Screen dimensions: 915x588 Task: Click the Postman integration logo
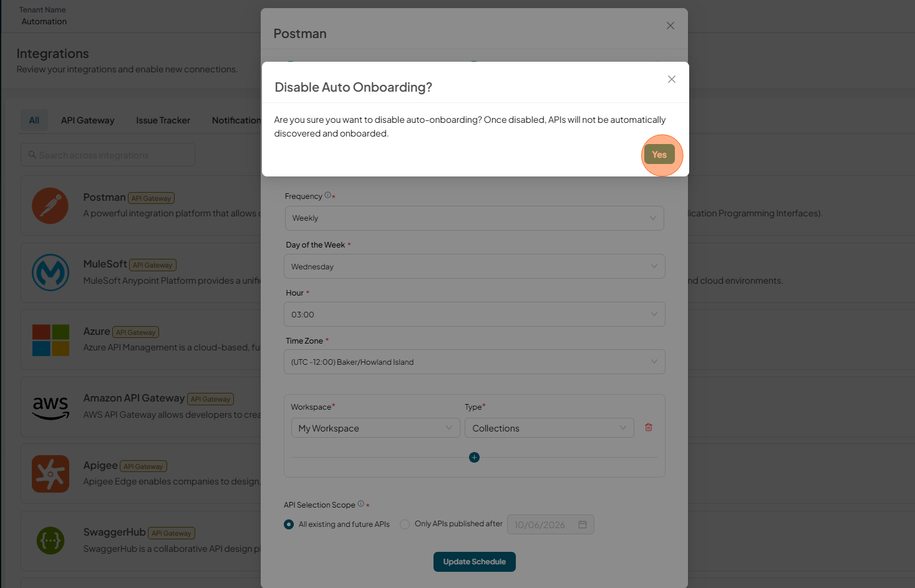(50, 206)
